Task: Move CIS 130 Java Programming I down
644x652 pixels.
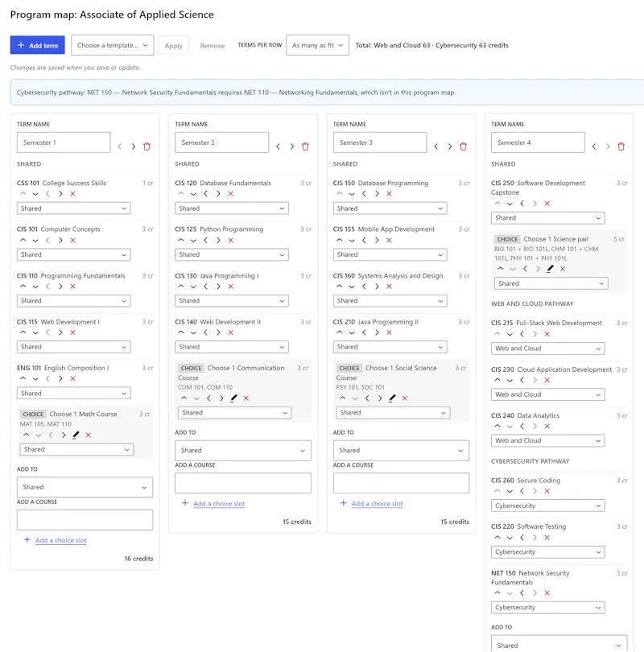Action: 193,287
